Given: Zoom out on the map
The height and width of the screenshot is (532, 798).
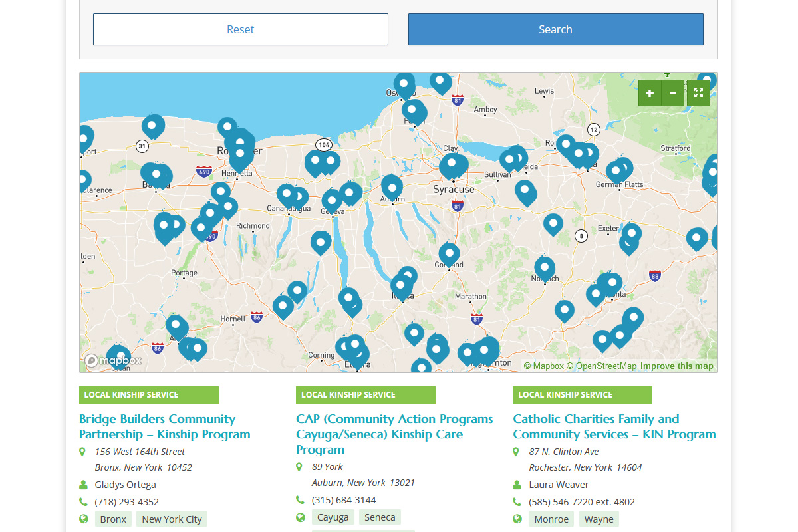Looking at the screenshot, I should tap(673, 93).
